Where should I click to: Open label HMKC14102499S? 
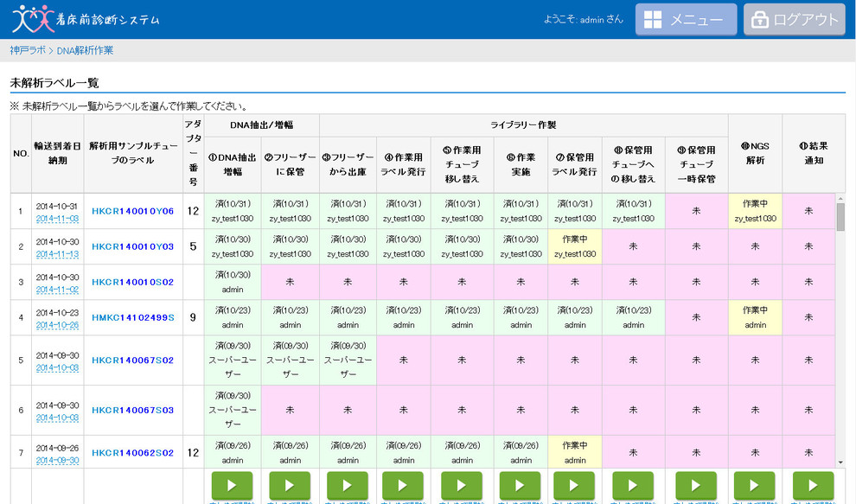click(x=133, y=318)
